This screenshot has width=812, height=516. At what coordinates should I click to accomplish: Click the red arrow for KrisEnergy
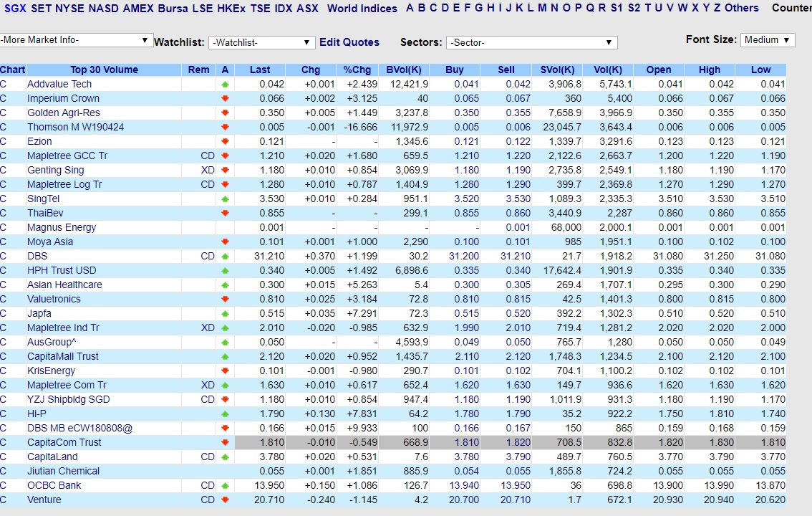pos(225,371)
